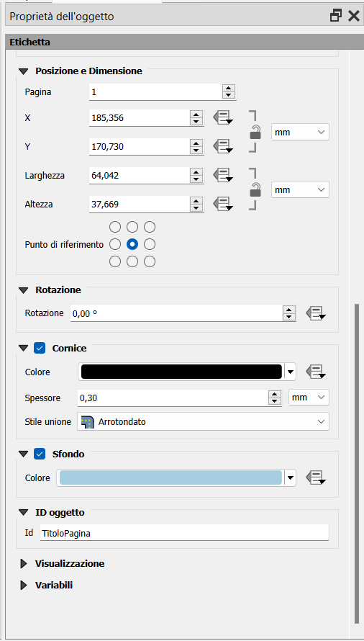Decrease the Altezza value
The height and width of the screenshot is (641, 364).
pos(197,207)
